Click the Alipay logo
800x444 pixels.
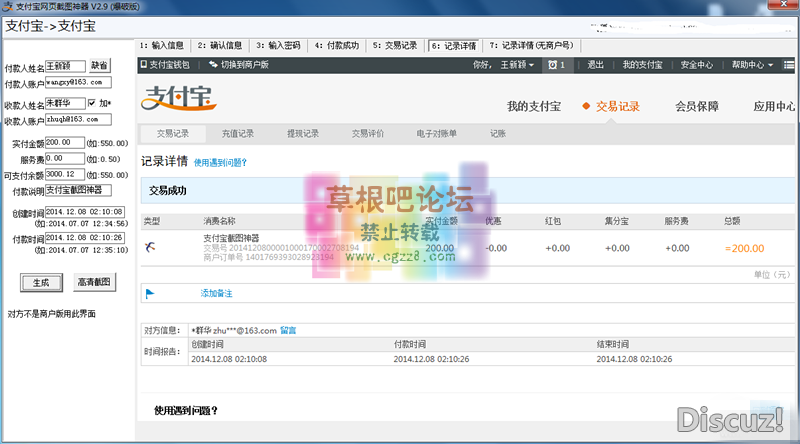179,97
